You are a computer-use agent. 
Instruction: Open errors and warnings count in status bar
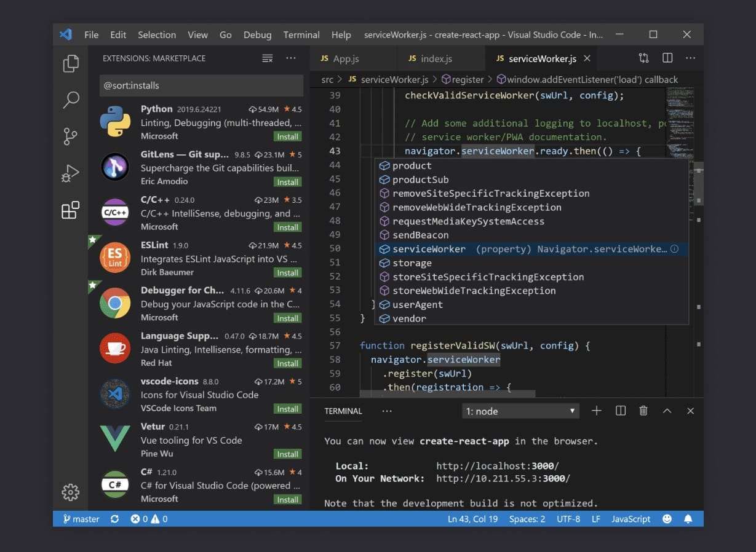[x=149, y=519]
